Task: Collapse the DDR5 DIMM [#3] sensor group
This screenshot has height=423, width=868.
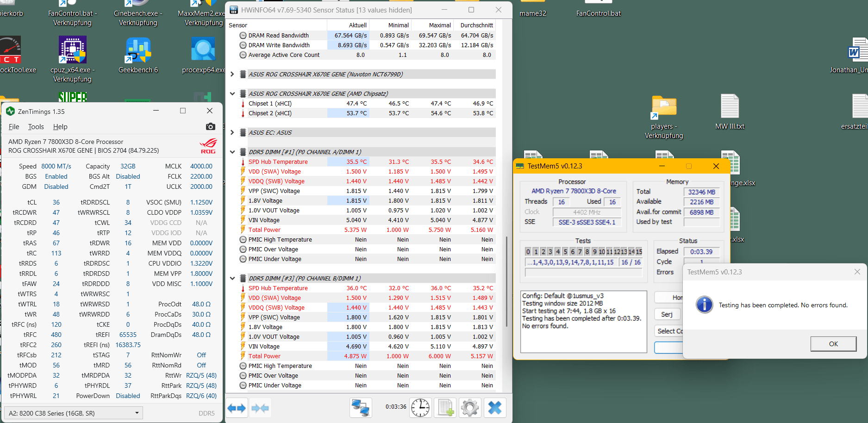Action: click(x=232, y=278)
